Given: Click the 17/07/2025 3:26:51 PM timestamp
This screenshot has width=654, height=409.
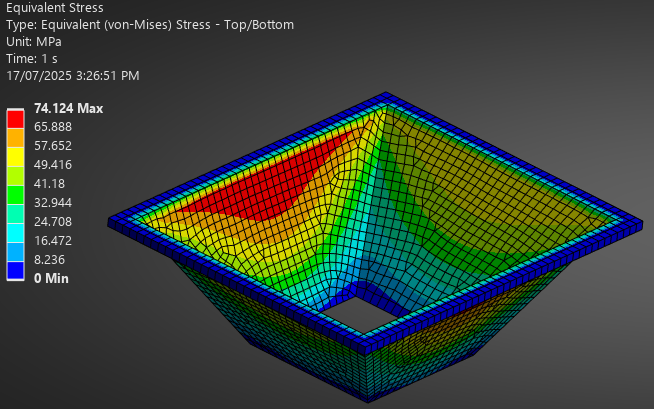Looking at the screenshot, I should pos(73,76).
